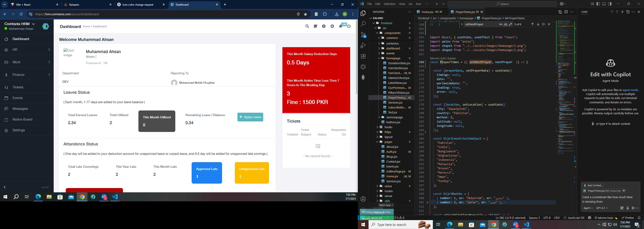
Task: Click the browser page vertical scrollbar
Action: pyautogui.click(x=356, y=57)
